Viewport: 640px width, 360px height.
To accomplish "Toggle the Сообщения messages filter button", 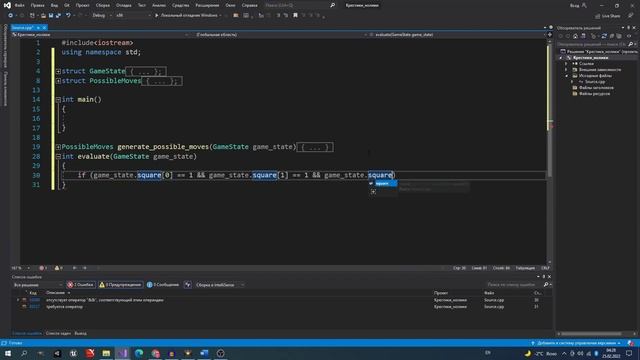I will click(163, 285).
